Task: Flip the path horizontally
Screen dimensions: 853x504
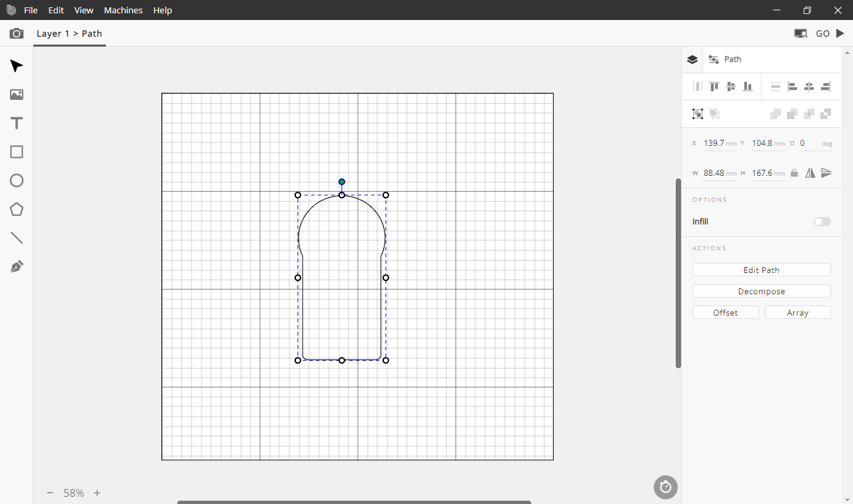Action: [x=810, y=173]
